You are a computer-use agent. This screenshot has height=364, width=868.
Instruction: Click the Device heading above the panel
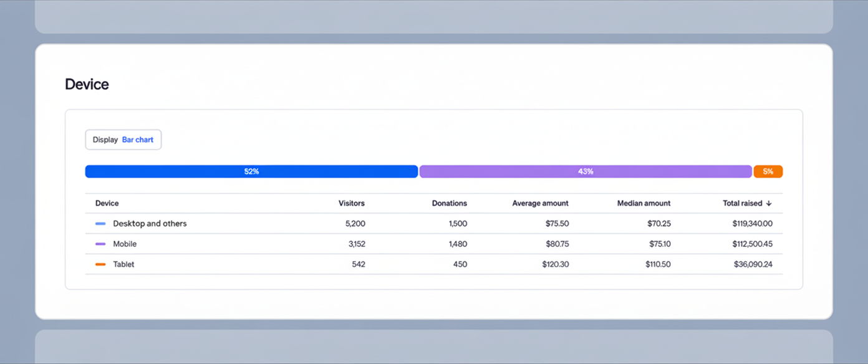(87, 84)
